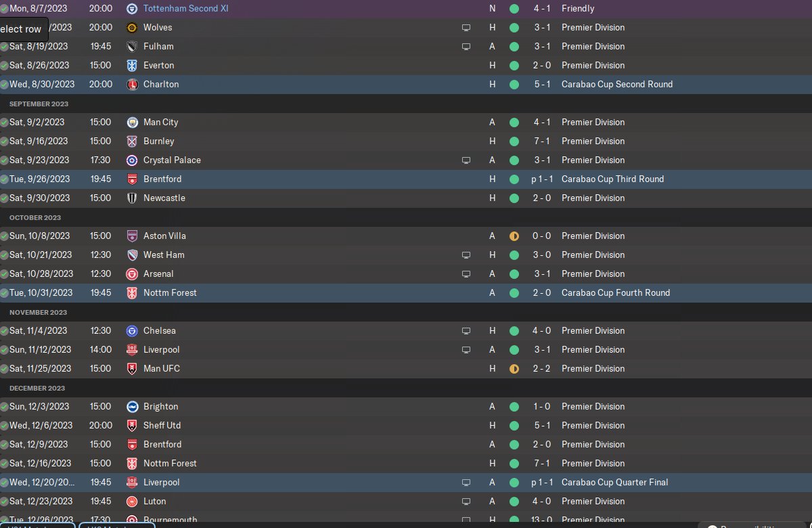
Task: Collapse the September 2023 section header
Action: point(39,104)
